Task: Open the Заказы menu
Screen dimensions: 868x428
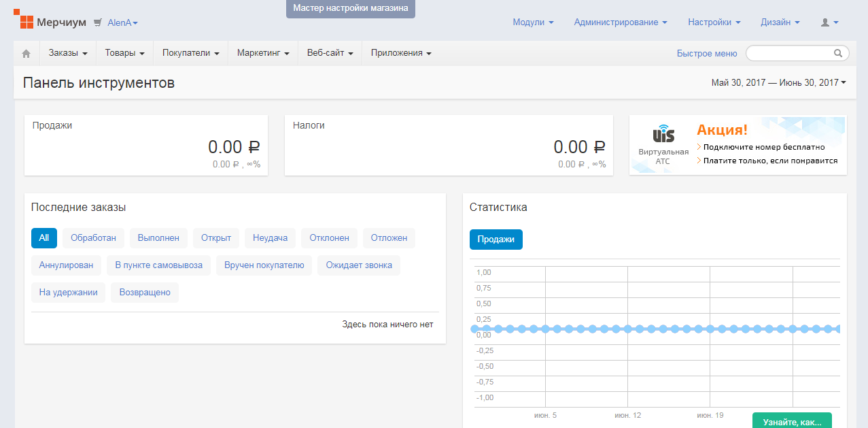Action: 68,53
